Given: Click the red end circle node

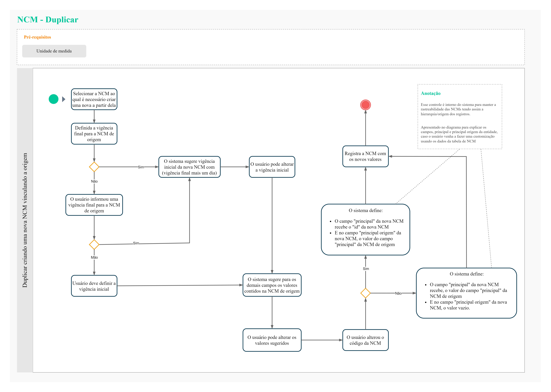Looking at the screenshot, I should point(365,105).
